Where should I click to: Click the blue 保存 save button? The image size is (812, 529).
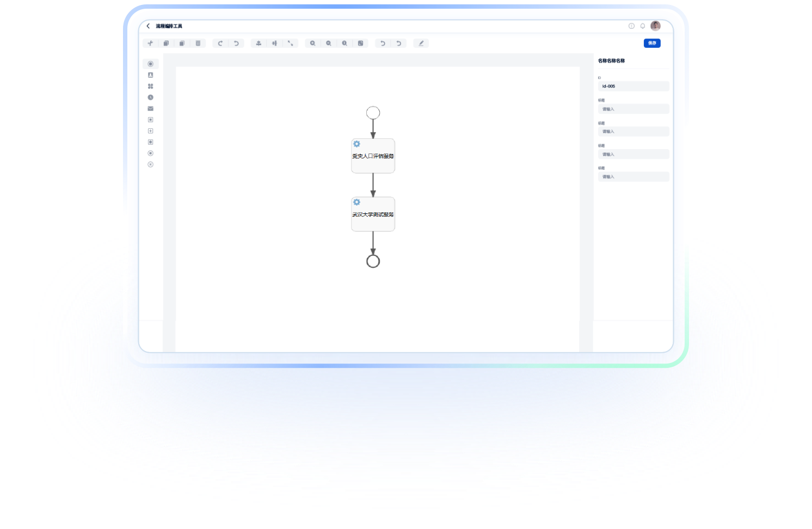click(x=651, y=43)
